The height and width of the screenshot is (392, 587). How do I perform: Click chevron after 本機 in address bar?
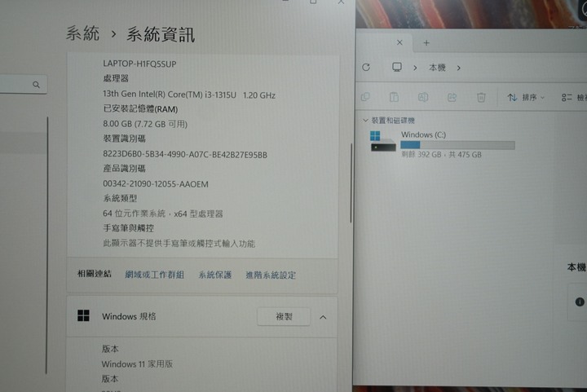point(458,68)
